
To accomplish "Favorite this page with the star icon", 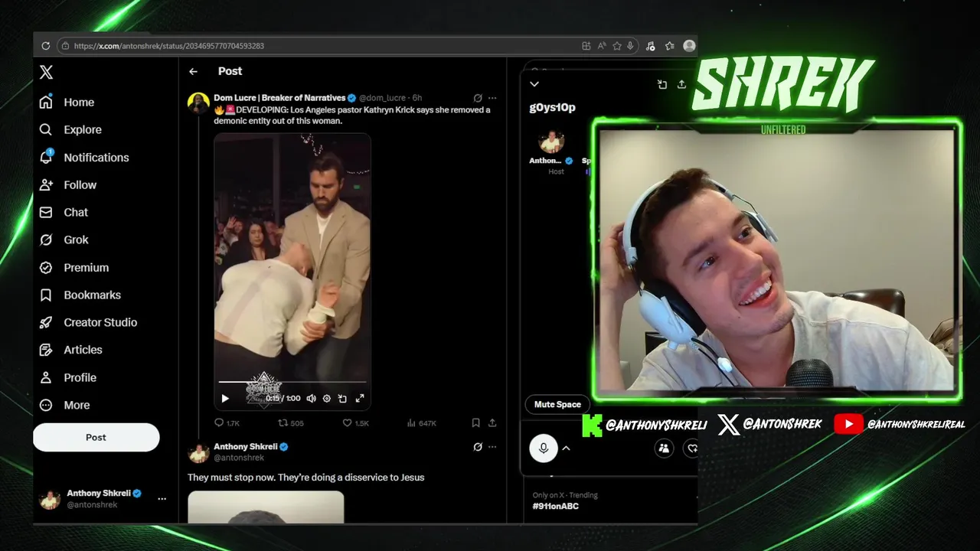I will pos(616,46).
